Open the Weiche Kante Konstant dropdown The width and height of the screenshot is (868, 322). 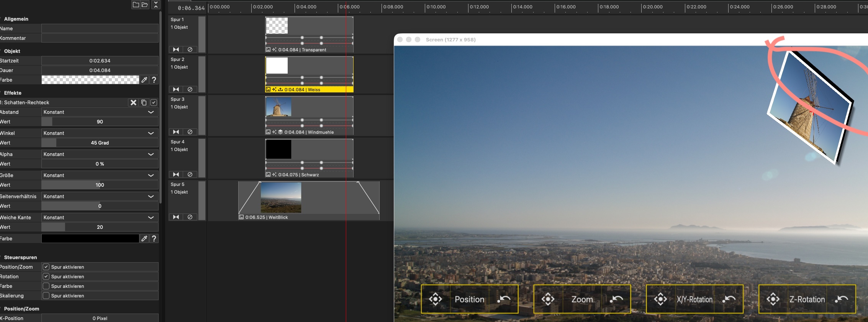pyautogui.click(x=100, y=217)
